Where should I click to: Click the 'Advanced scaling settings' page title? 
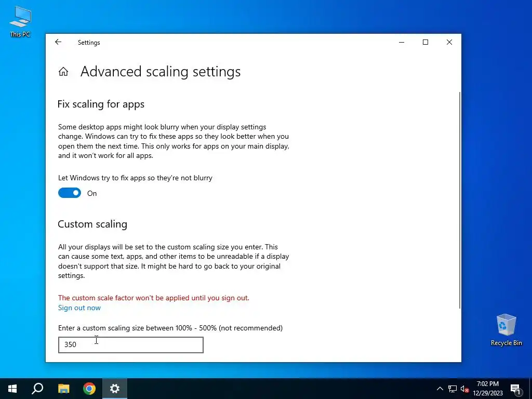pyautogui.click(x=161, y=72)
